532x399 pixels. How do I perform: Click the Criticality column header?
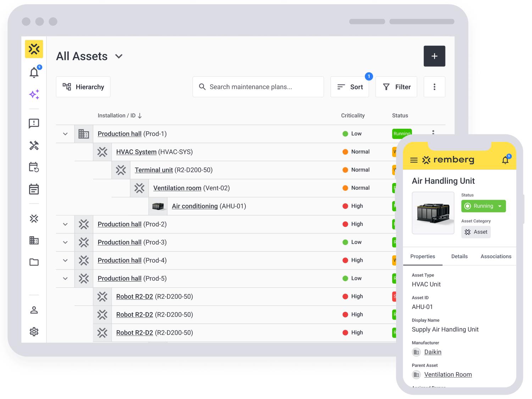[x=353, y=116]
